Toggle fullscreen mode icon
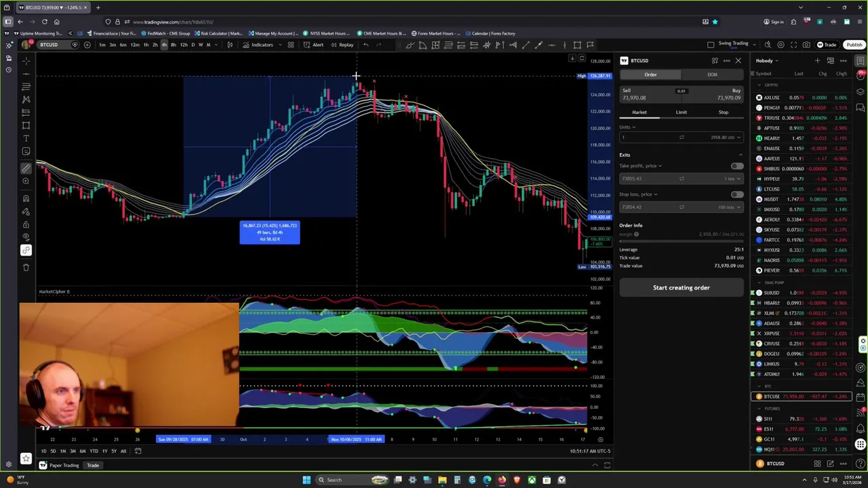This screenshot has width=868, height=488. [x=793, y=45]
